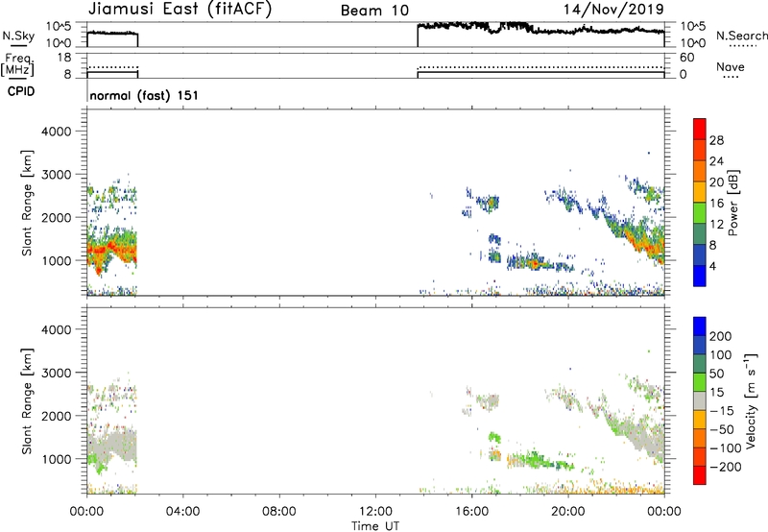Click the date "14/Nov/2019"
This screenshot has height=532, width=768.
click(613, 9)
